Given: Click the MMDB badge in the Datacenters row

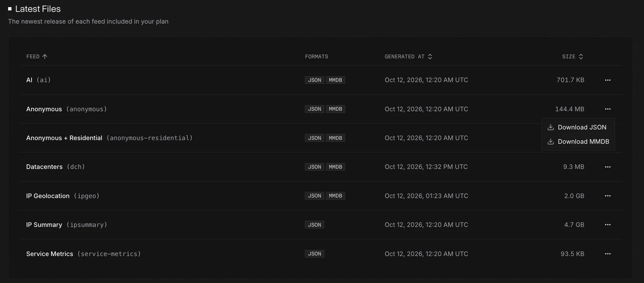Looking at the screenshot, I should (335, 167).
